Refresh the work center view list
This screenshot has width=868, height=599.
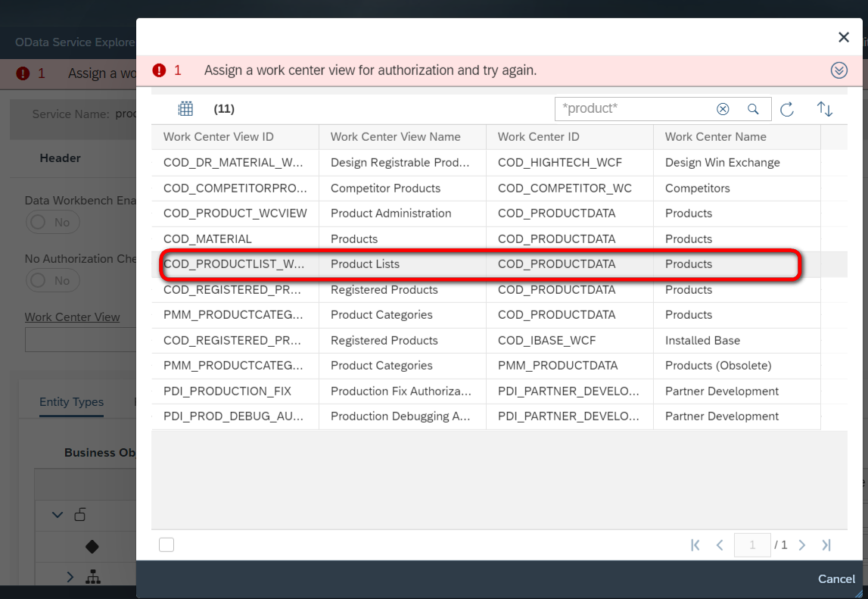coord(786,109)
